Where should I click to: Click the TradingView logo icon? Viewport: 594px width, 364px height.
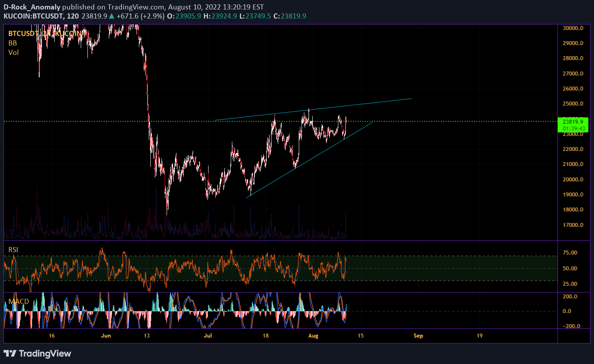(10, 354)
